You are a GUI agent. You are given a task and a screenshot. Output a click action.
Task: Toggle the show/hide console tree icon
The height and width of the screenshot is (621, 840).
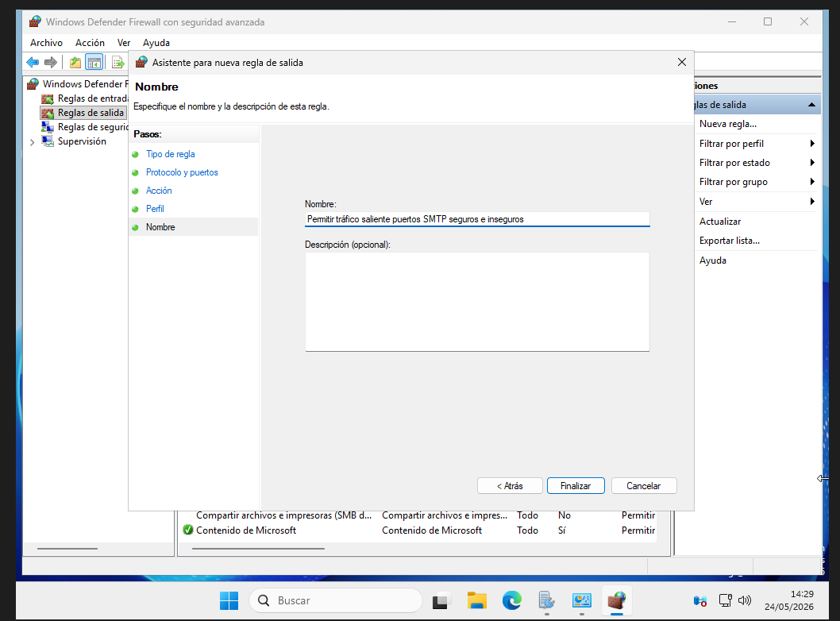94,62
